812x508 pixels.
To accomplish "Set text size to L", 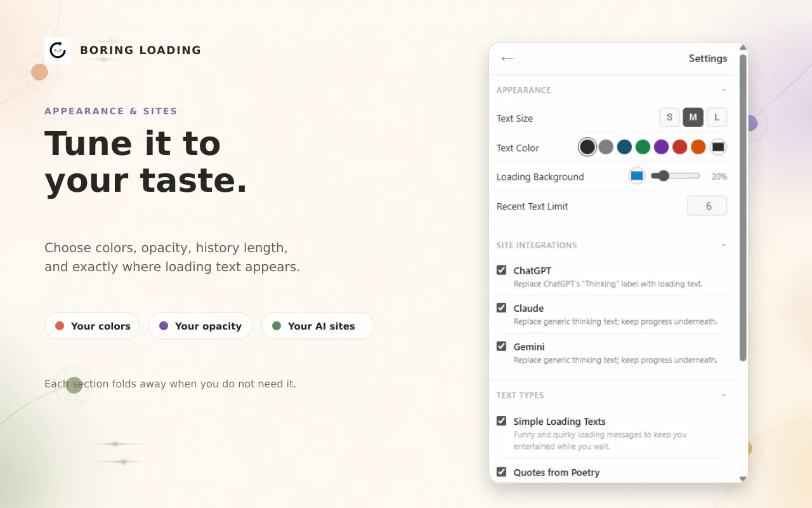I will coord(717,117).
